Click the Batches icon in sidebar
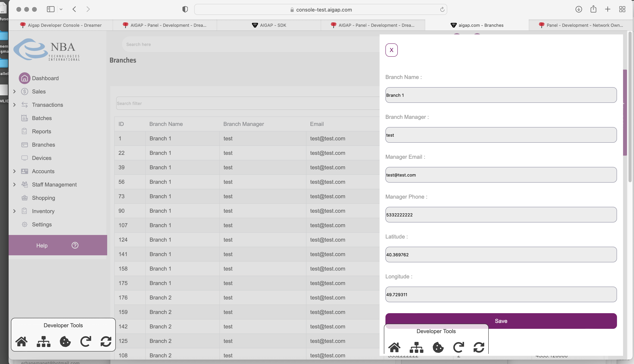Viewport: 634px width, 364px height. pyautogui.click(x=24, y=118)
